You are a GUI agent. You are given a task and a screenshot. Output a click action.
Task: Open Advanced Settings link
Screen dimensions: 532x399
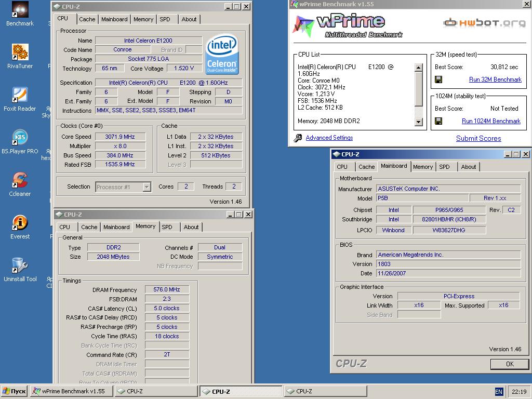pyautogui.click(x=329, y=138)
